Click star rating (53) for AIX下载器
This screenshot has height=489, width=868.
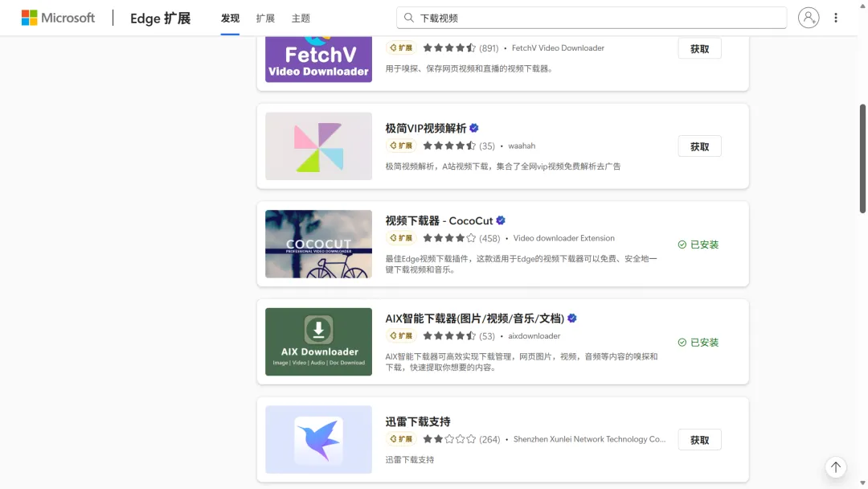coord(458,335)
